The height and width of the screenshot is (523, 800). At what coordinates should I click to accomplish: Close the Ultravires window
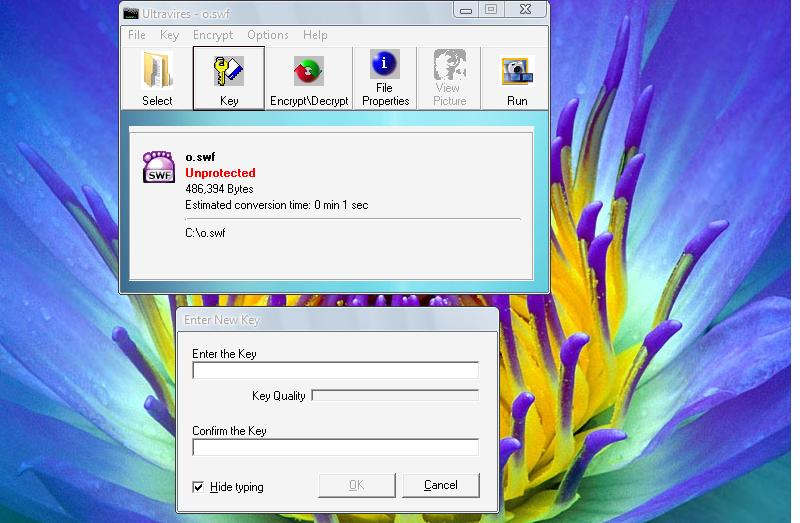[x=526, y=10]
